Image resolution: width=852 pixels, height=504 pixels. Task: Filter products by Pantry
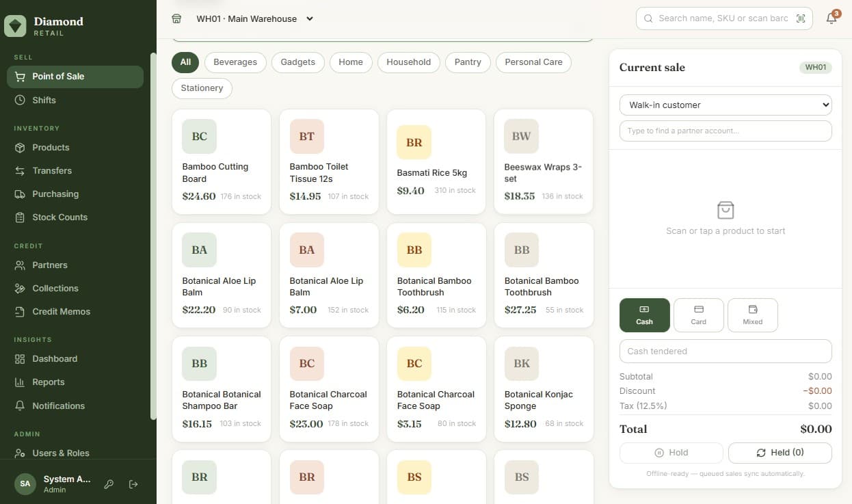468,62
